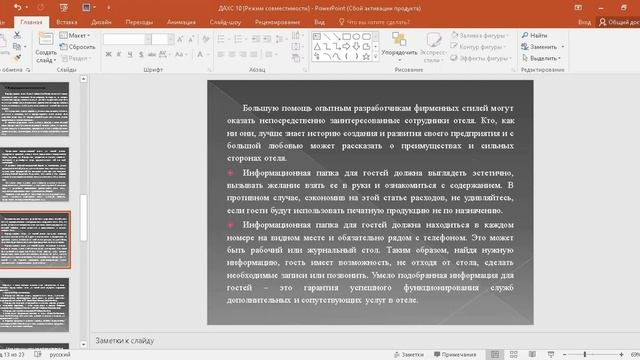
Task: Open the Макет layout dropdown
Action: tap(75, 36)
